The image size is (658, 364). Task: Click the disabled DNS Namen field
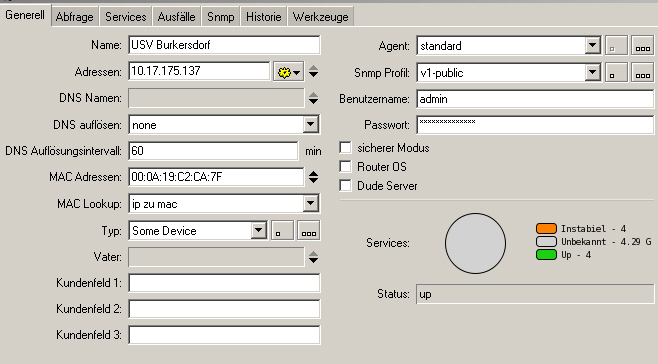tap(216, 98)
